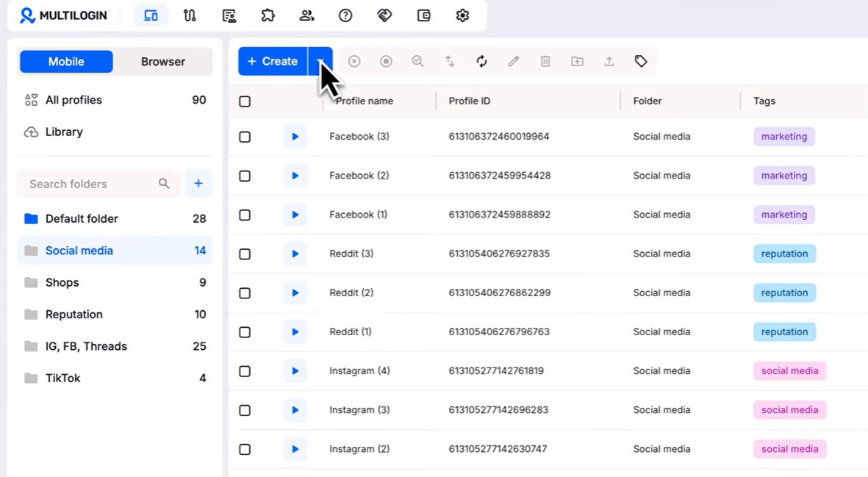Image resolution: width=868 pixels, height=477 pixels.
Task: Launch the Facebook (2) profile play button
Action: pyautogui.click(x=295, y=176)
